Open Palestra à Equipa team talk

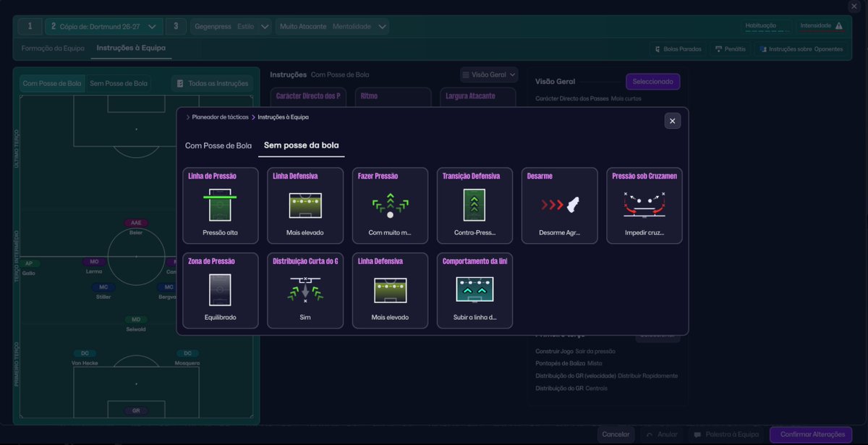click(726, 435)
